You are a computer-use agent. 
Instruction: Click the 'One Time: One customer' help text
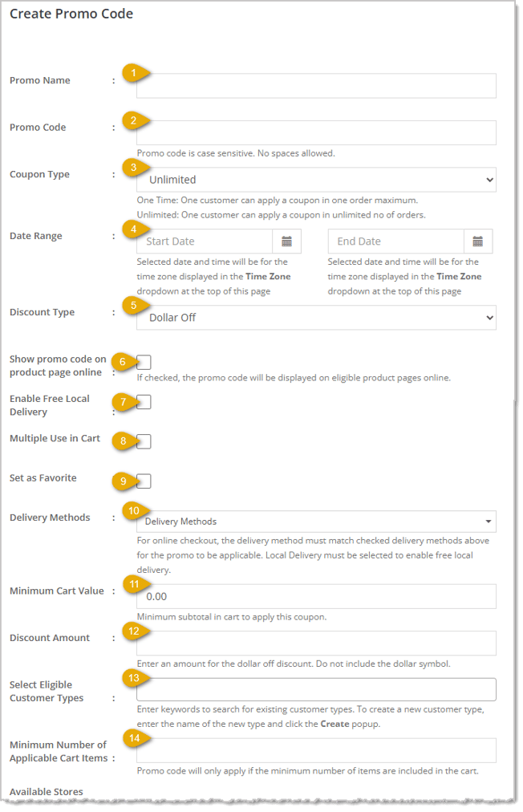[x=277, y=200]
